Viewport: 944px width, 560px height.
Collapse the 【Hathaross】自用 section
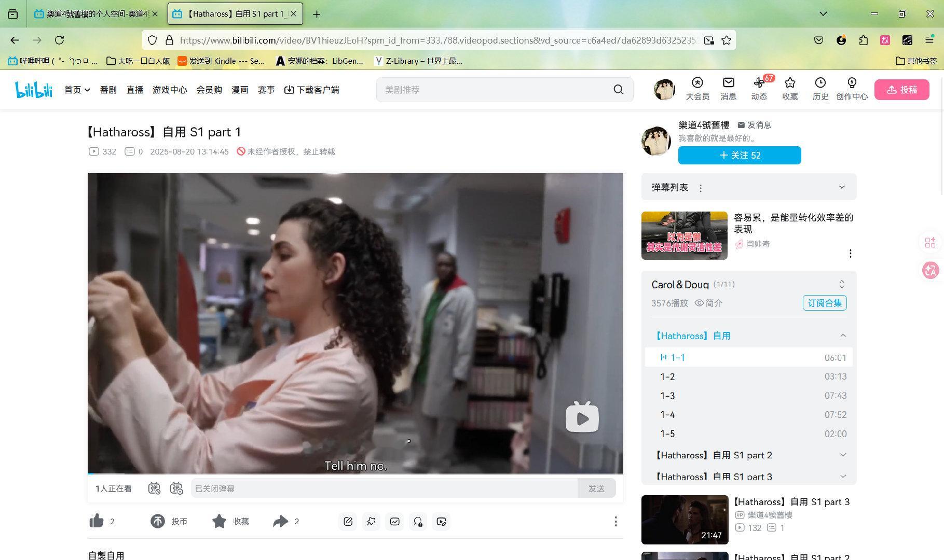(843, 336)
